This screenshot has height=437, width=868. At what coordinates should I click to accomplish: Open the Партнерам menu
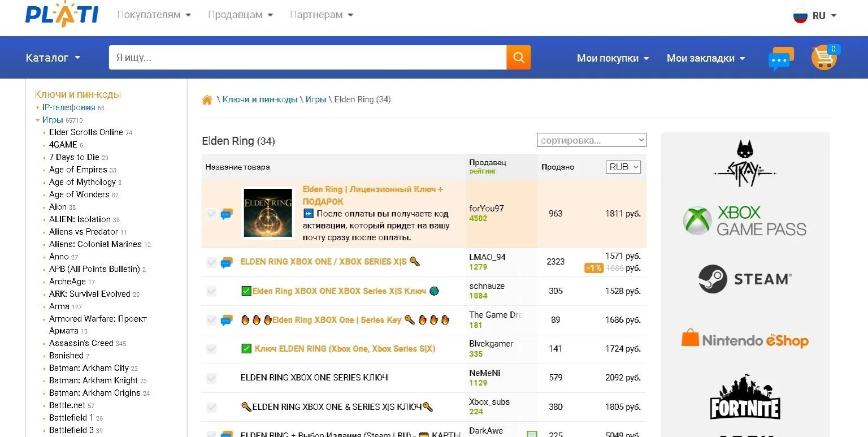click(322, 15)
